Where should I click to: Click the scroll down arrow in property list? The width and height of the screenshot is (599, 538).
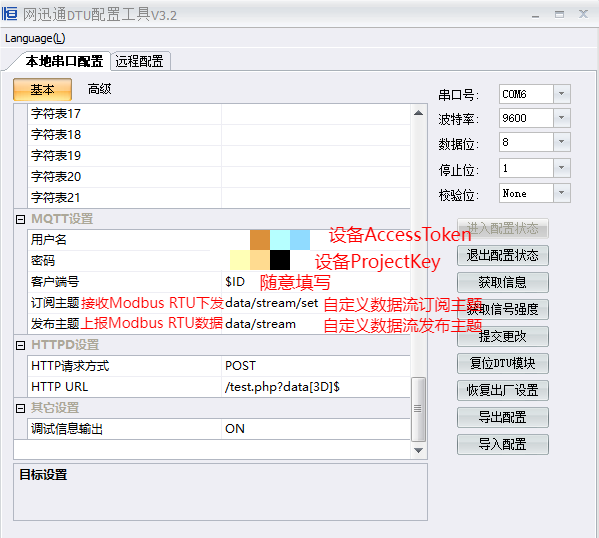point(418,450)
